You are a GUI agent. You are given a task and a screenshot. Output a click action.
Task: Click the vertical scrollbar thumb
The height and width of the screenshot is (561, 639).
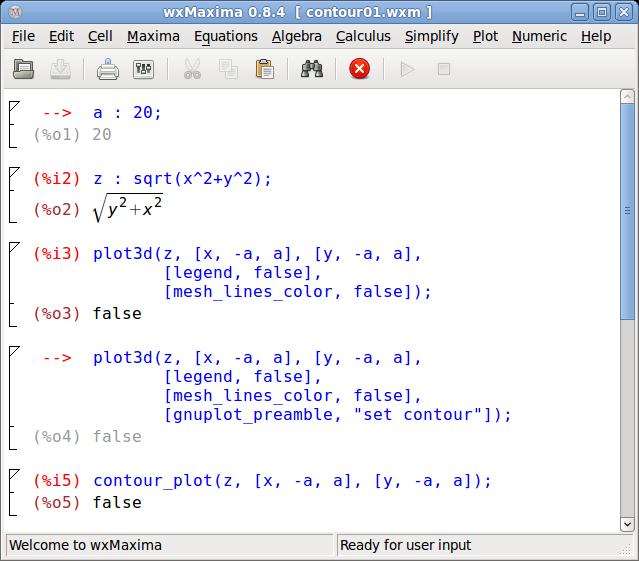pyautogui.click(x=627, y=212)
